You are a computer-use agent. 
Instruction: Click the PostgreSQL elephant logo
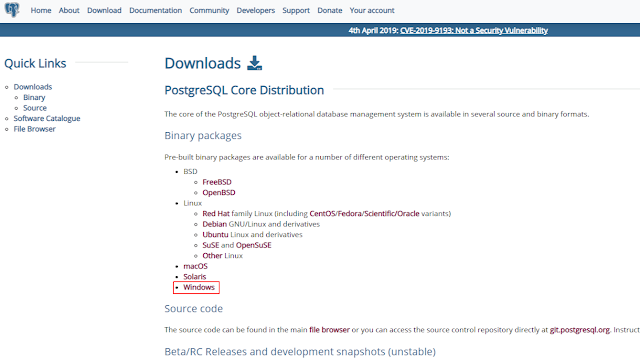tap(12, 9)
